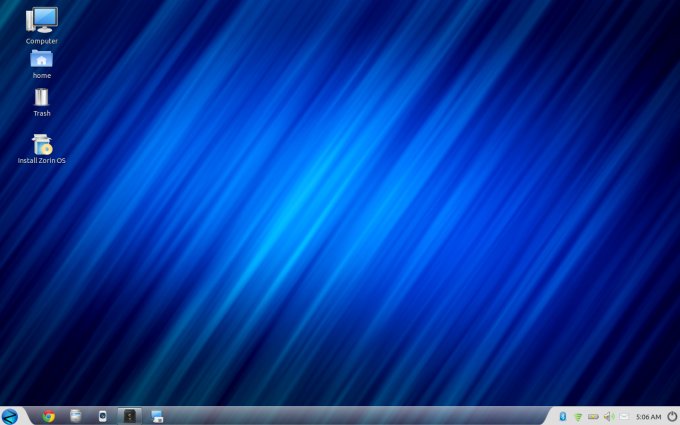The image size is (680, 425).
Task: Click the white media player taskbar icon
Action: [102, 416]
